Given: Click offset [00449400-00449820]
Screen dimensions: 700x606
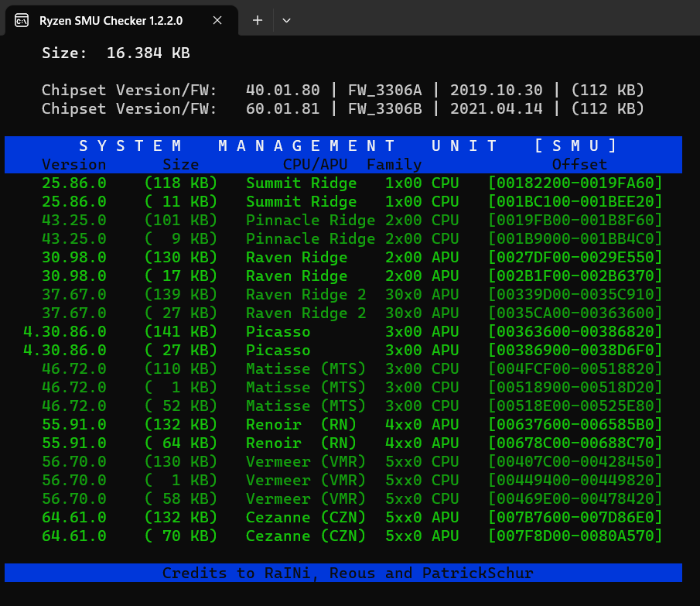Looking at the screenshot, I should pyautogui.click(x=575, y=481).
